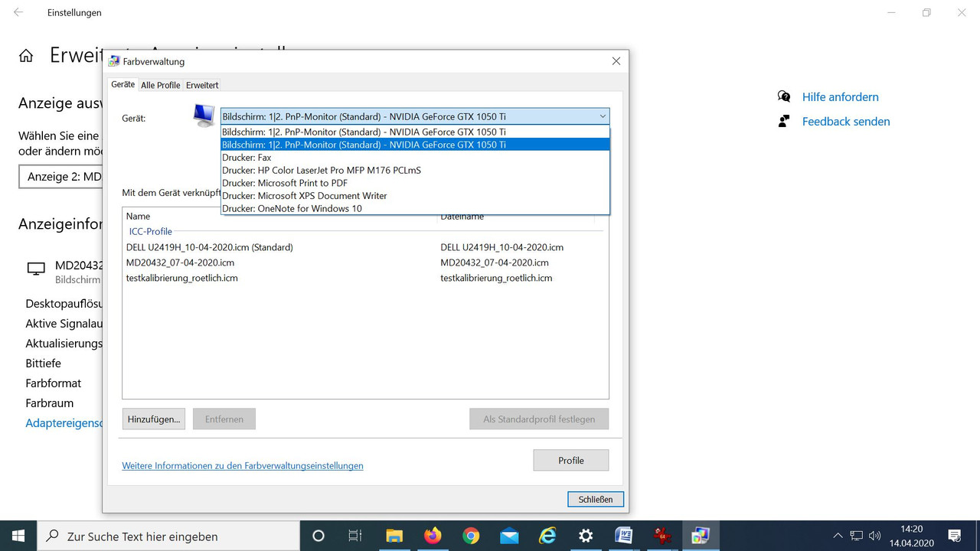Click the Farbformat entry in Settings

pyautogui.click(x=53, y=383)
